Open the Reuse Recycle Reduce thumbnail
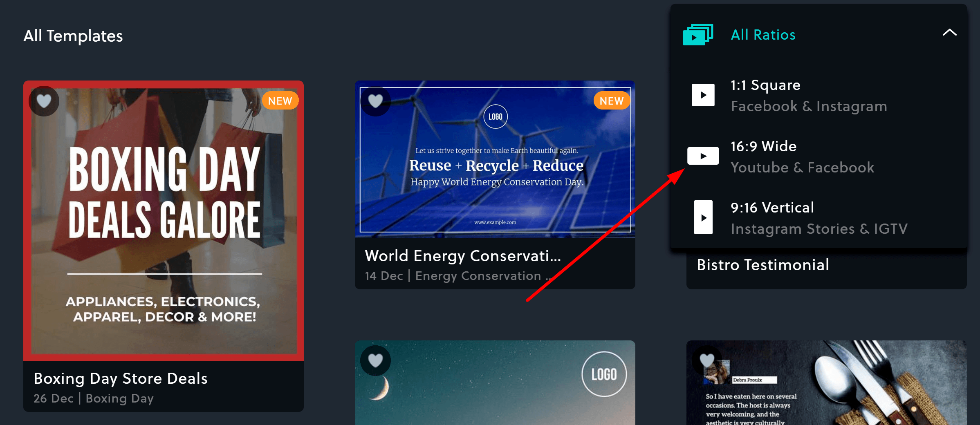Image resolution: width=980 pixels, height=425 pixels. click(x=495, y=159)
